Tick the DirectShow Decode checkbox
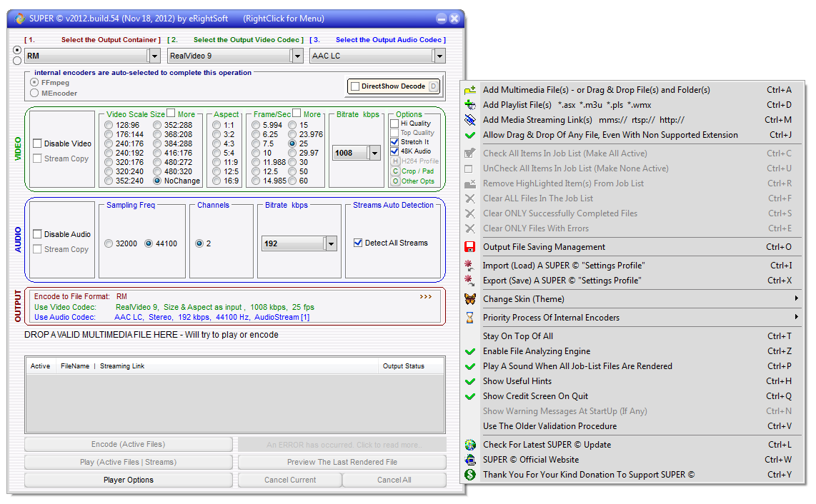The width and height of the screenshot is (816, 504). (355, 86)
